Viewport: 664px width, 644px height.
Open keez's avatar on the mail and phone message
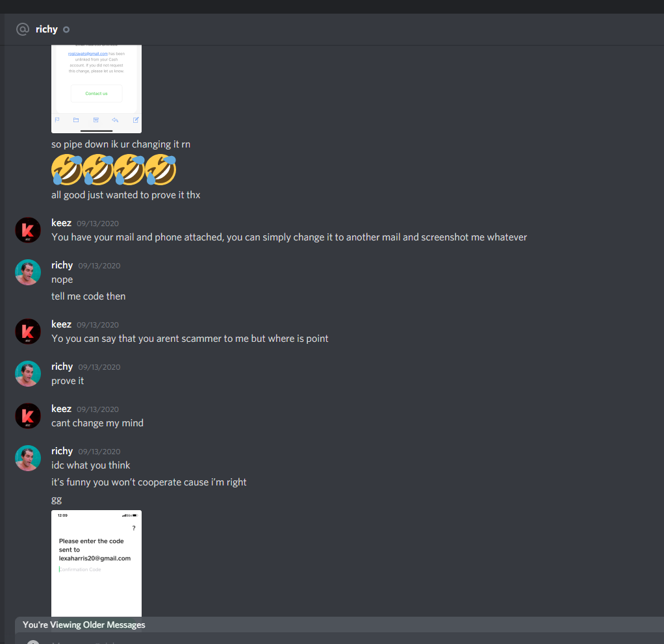pyautogui.click(x=28, y=230)
